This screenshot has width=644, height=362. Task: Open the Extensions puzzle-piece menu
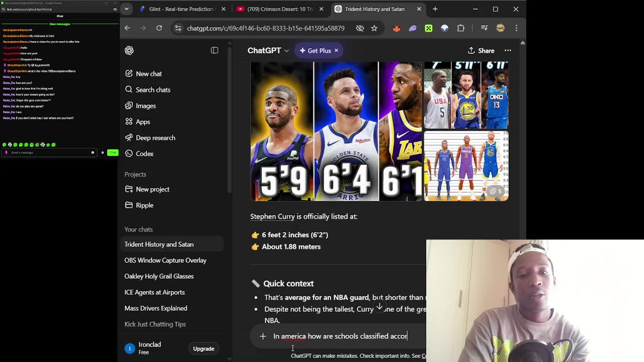tap(461, 28)
